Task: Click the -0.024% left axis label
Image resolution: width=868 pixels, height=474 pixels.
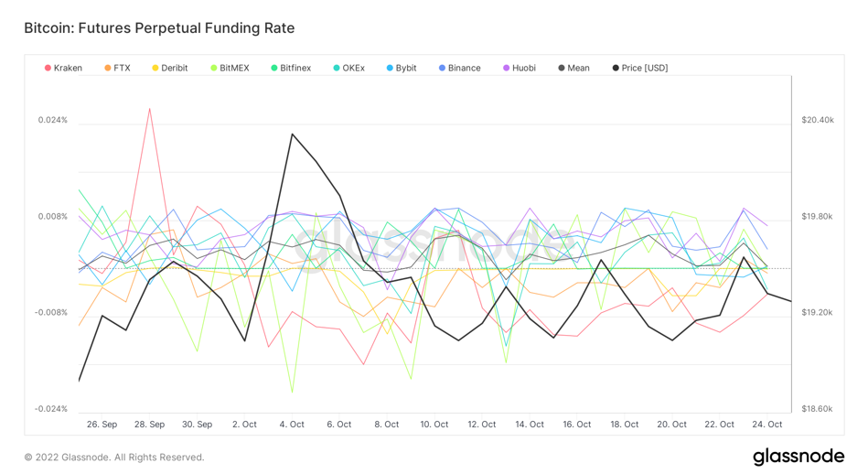Action: (51, 409)
